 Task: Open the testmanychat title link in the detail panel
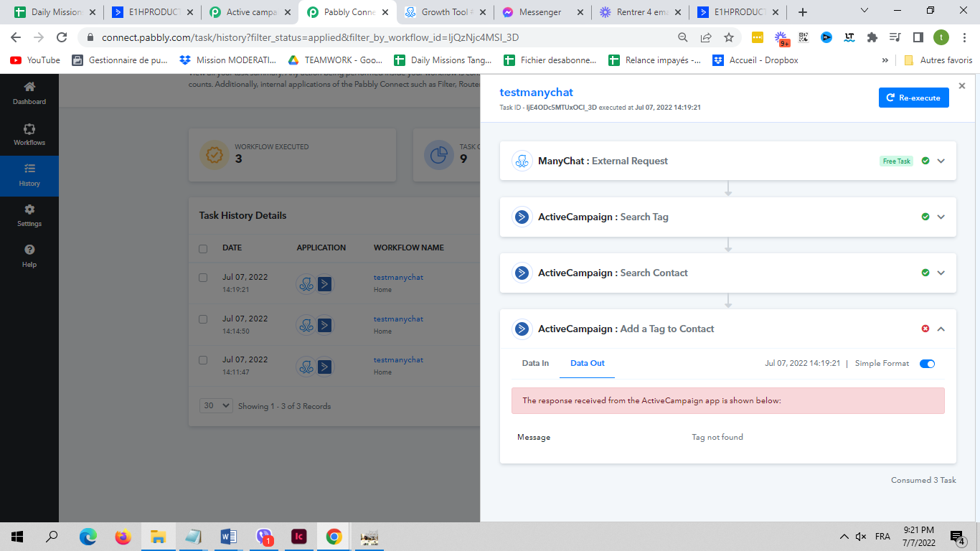[x=537, y=92]
